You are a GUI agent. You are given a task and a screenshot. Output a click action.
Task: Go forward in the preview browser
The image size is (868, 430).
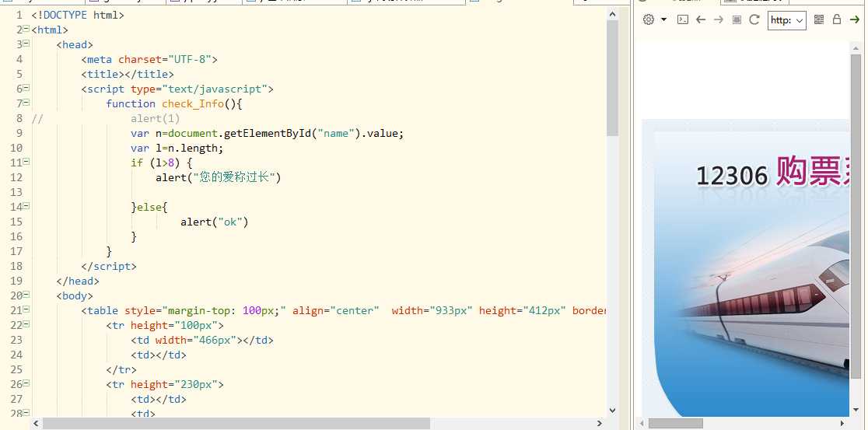coord(719,19)
